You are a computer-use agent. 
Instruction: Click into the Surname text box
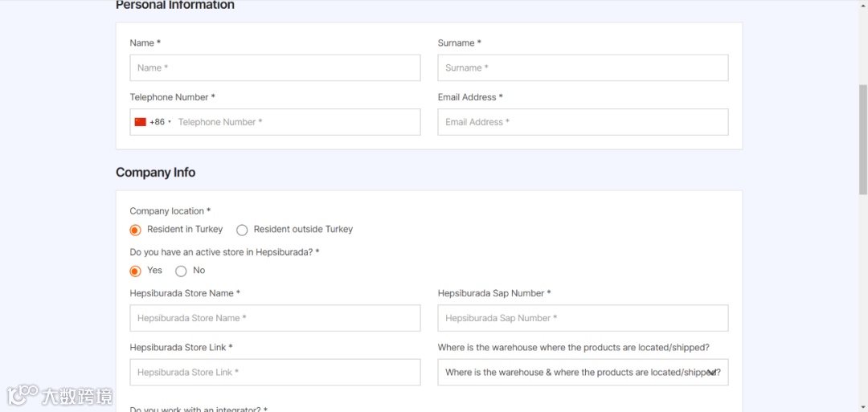pyautogui.click(x=583, y=68)
